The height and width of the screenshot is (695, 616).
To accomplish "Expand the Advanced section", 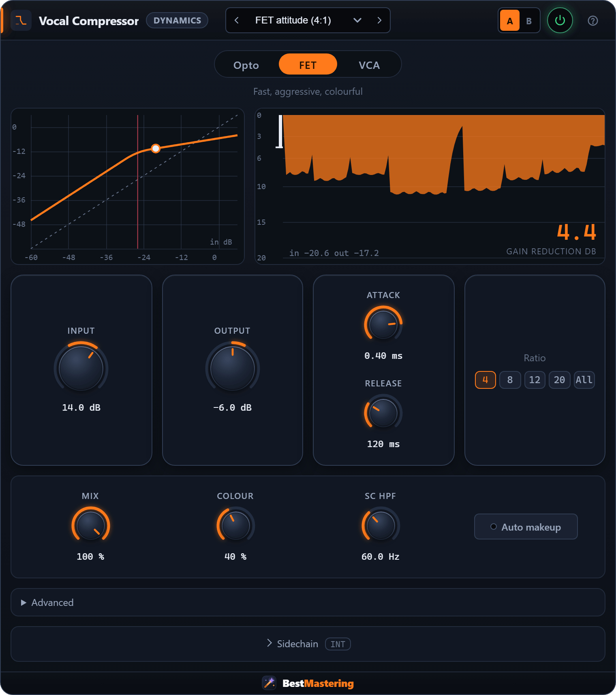I will (x=308, y=602).
